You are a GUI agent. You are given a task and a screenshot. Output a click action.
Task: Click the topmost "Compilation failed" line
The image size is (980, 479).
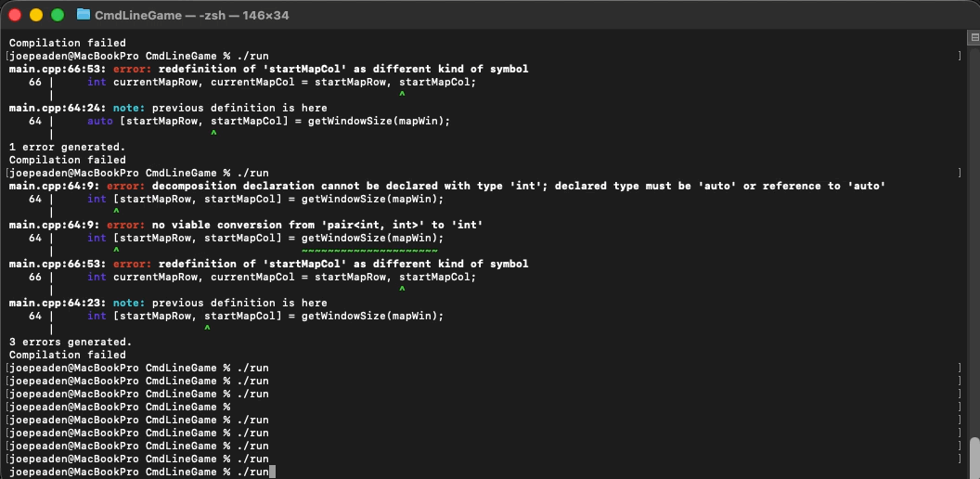click(x=67, y=43)
